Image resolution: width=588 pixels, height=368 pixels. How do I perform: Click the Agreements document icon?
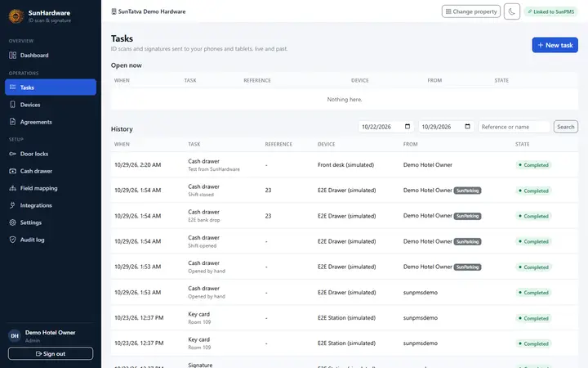click(x=13, y=122)
